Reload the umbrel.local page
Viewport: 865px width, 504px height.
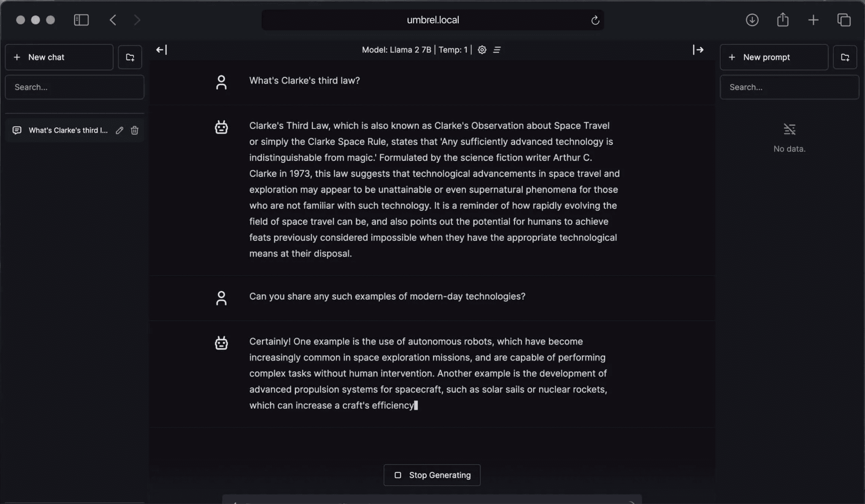[x=595, y=19]
